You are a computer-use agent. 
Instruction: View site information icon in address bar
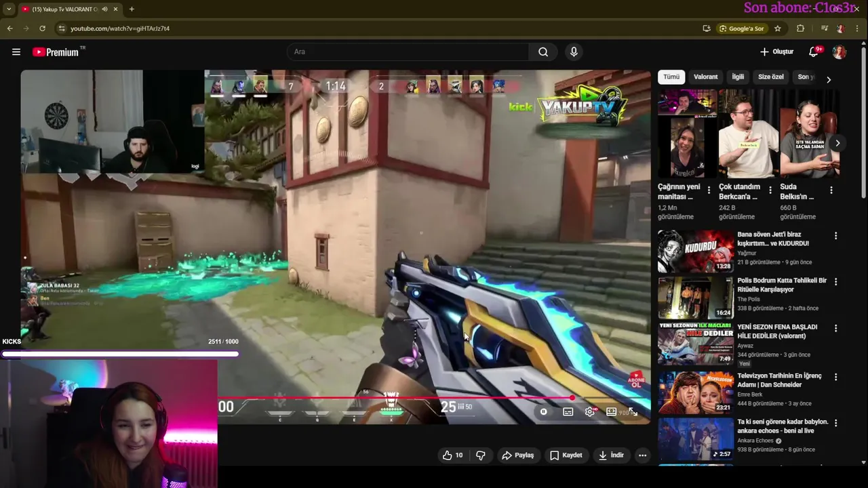pos(62,28)
